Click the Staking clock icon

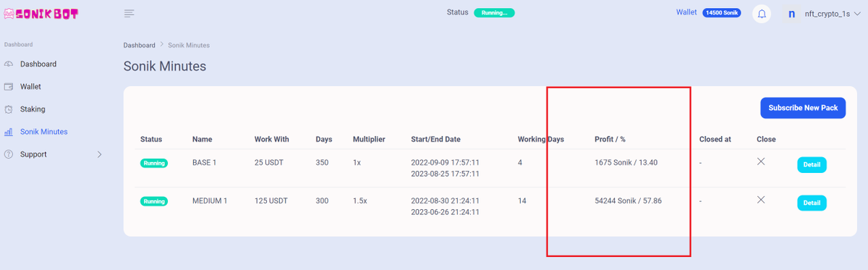9,109
